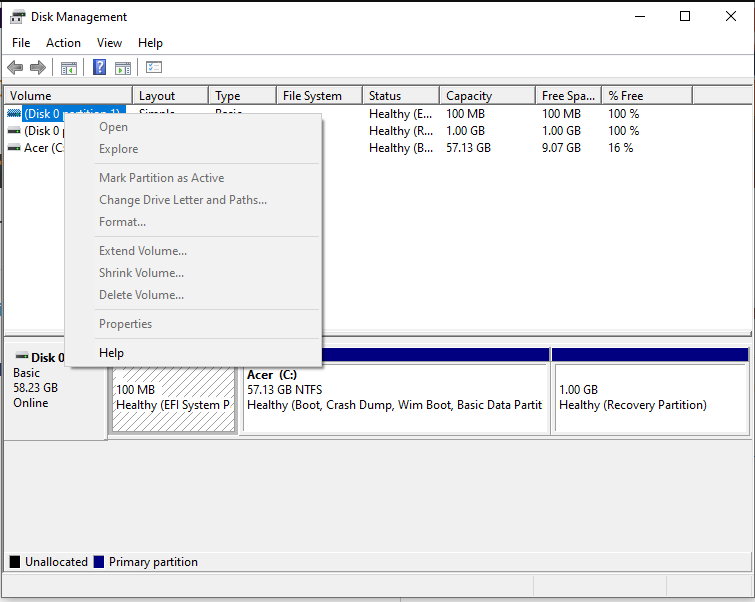Viewport: 755px width, 602px height.
Task: Open the Action menu
Action: click(63, 43)
